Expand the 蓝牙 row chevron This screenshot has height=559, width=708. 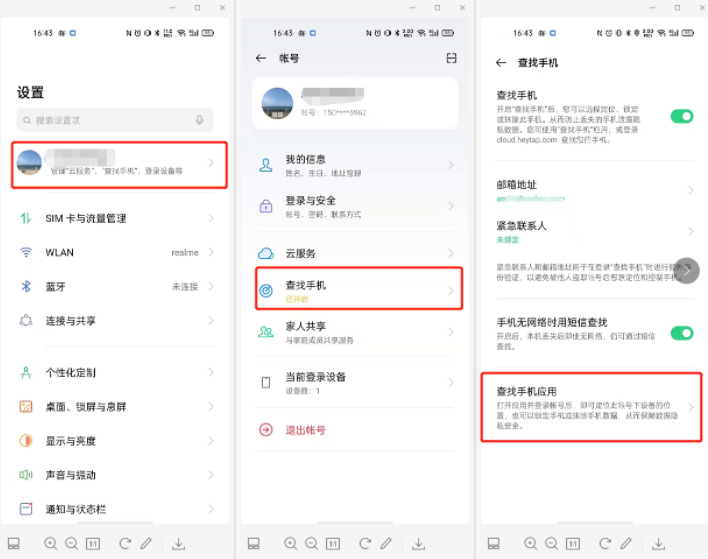click(x=211, y=287)
